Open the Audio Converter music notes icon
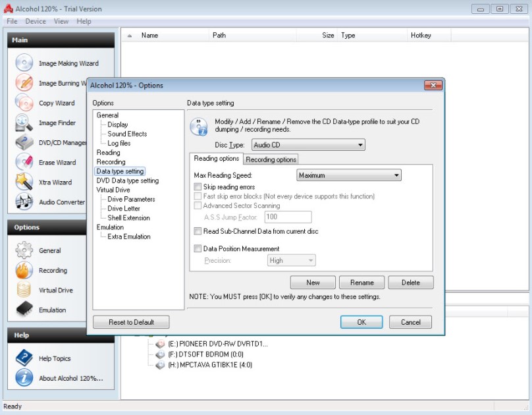Viewport: 532px width, 415px height. tap(24, 202)
